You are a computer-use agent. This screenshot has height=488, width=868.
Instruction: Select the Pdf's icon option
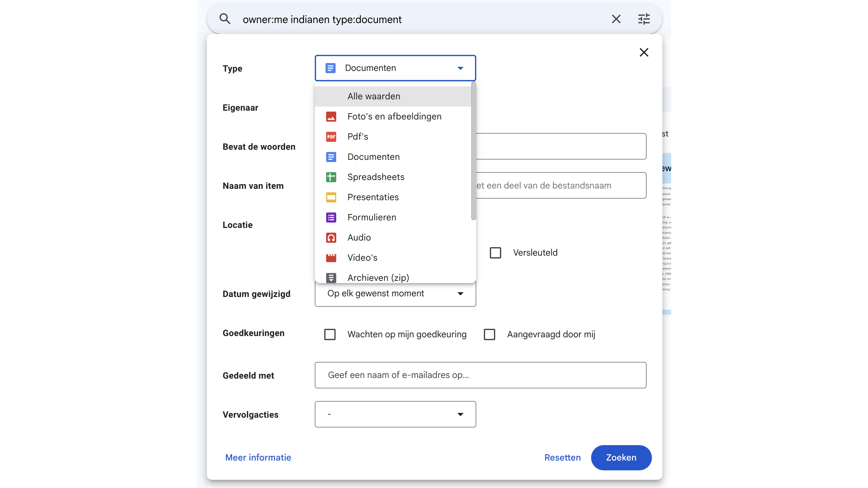(331, 137)
